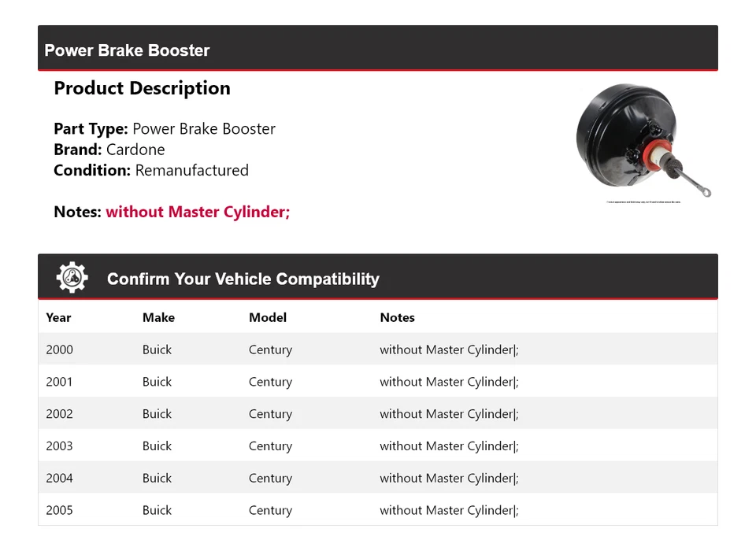756x551 pixels.
Task: Click the 2005 row's notes cell
Action: (x=450, y=510)
